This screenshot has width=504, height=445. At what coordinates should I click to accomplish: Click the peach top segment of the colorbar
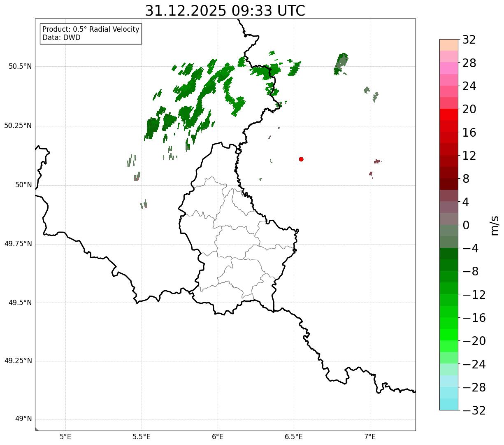point(449,45)
